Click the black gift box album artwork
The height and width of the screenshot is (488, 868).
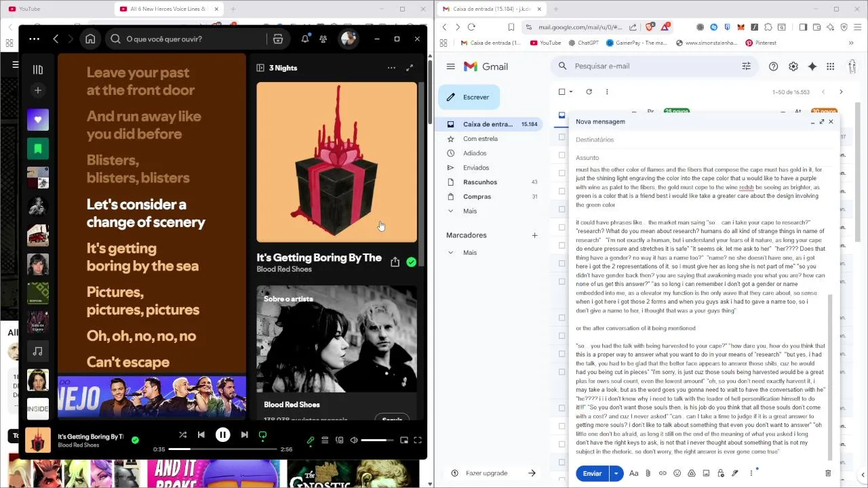point(337,162)
